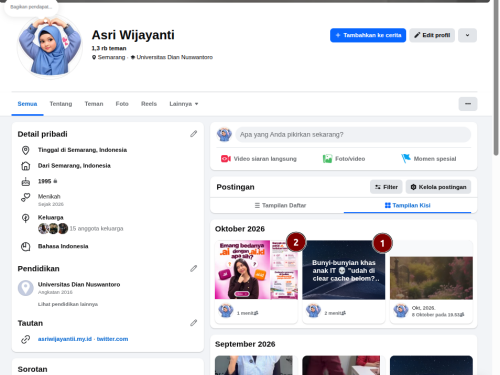Click the three-dots options button on tab bar
Screen dimensions: 500x375
tap(468, 104)
